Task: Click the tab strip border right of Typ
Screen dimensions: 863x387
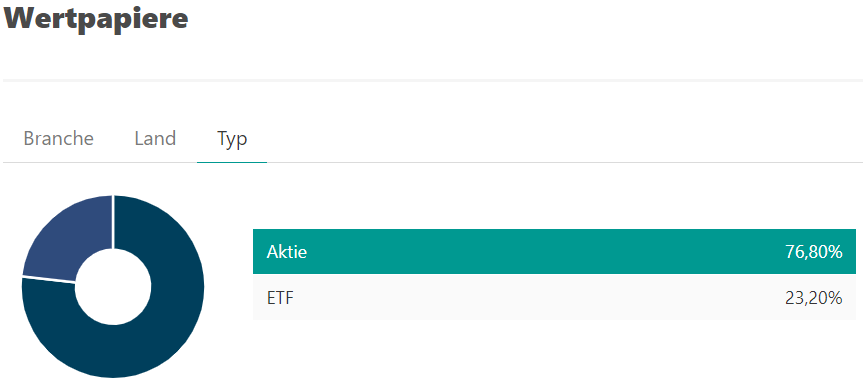Action: 565,162
